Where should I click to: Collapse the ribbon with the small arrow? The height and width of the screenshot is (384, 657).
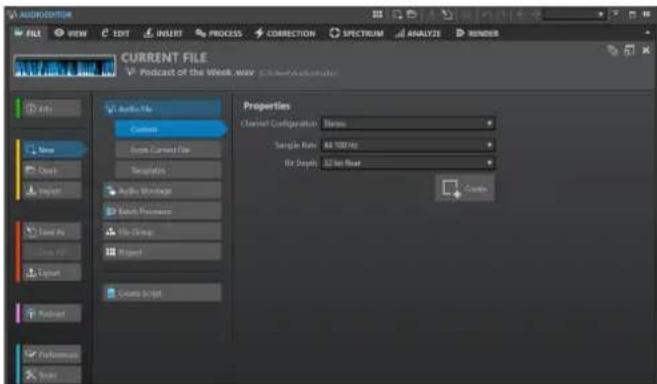click(647, 33)
